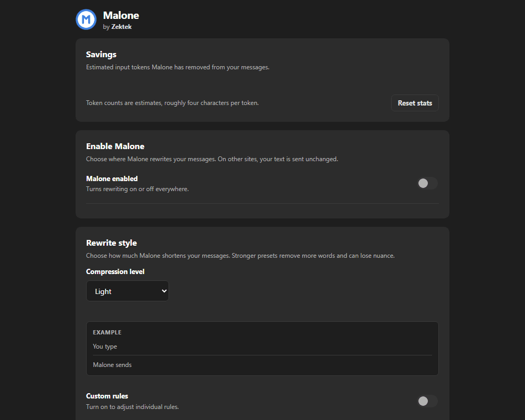The width and height of the screenshot is (525, 420).
Task: Click the Reset stats button
Action: pyautogui.click(x=415, y=103)
